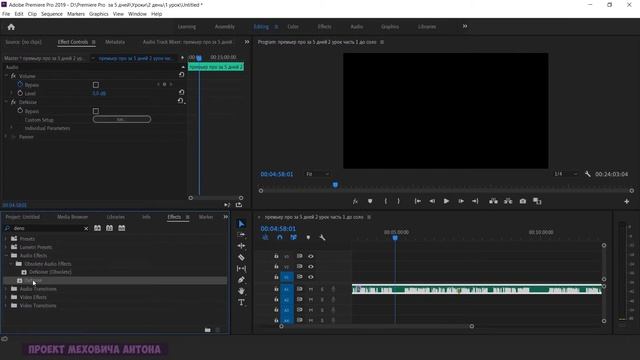Show more workspaces overflow arrows
Viewport: 640px width, 360px height.
pos(465,27)
